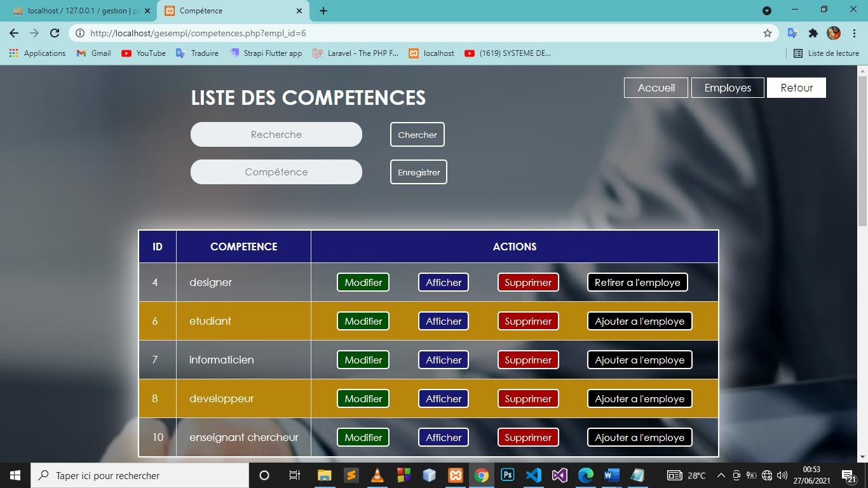868x488 pixels.
Task: Click the Recherche search input field
Action: pyautogui.click(x=276, y=135)
